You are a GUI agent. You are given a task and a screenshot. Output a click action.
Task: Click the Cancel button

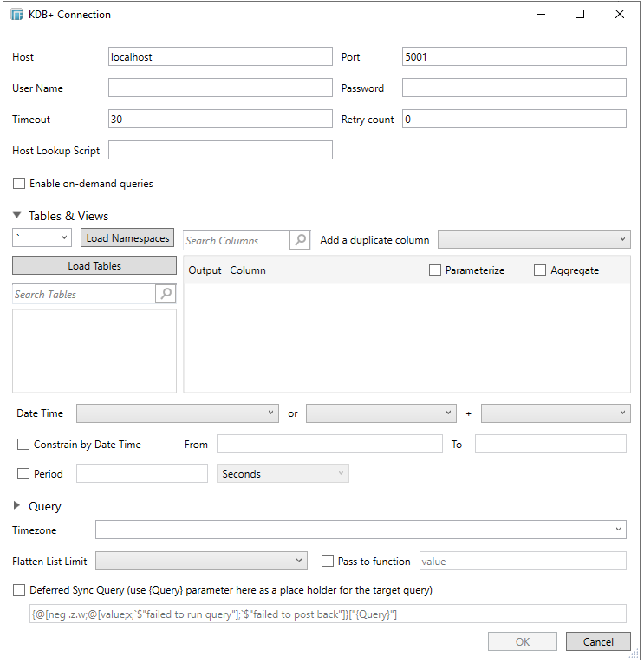pyautogui.click(x=598, y=642)
